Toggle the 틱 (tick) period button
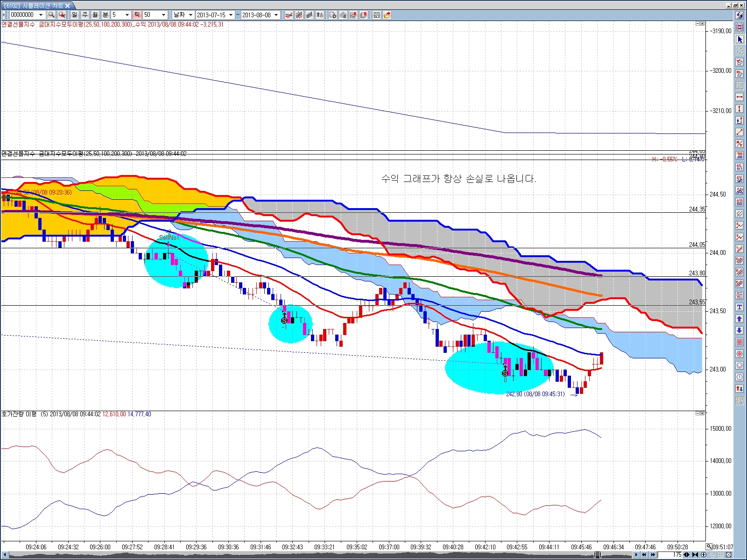Viewport: 747px width, 560px height. pyautogui.click(x=137, y=15)
